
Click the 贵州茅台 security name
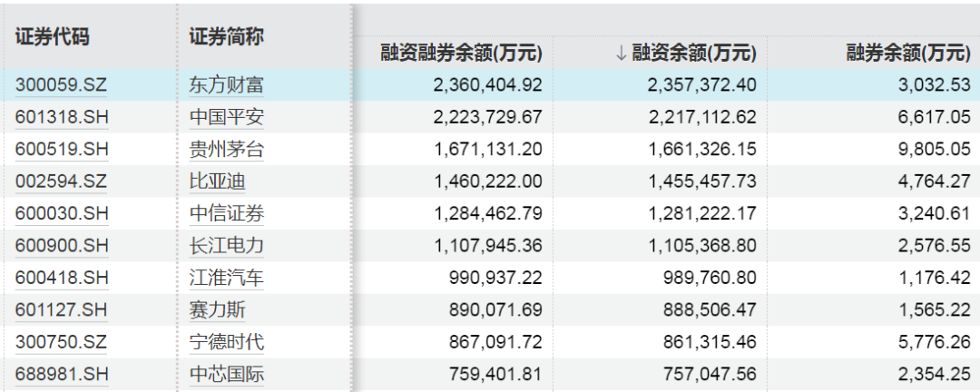click(227, 150)
